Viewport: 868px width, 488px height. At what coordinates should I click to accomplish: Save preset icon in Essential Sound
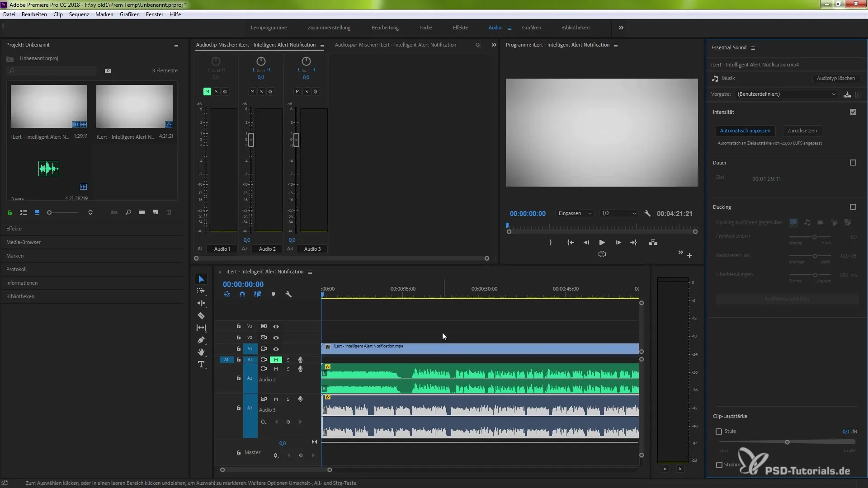click(847, 94)
